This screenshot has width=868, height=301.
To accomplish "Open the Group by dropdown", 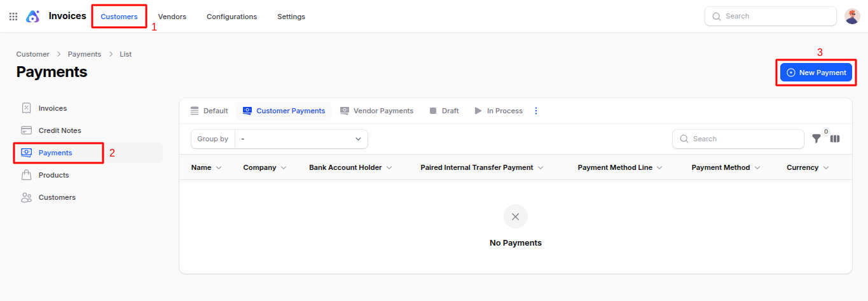I will click(301, 139).
